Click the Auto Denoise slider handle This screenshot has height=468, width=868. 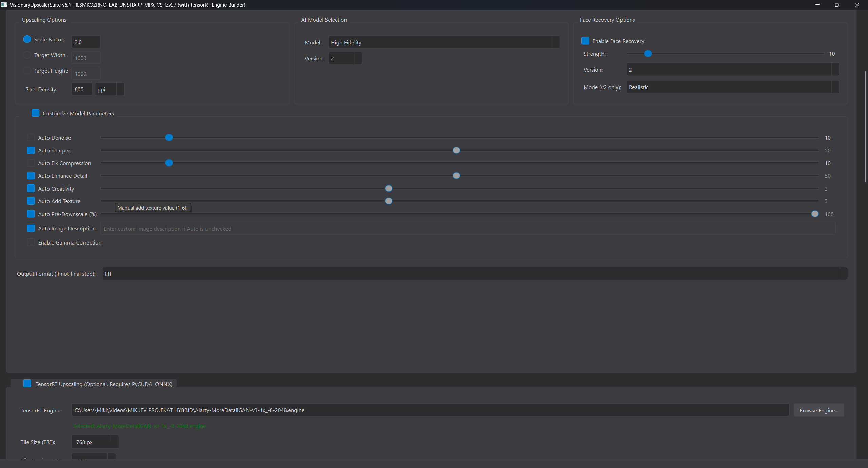click(169, 137)
